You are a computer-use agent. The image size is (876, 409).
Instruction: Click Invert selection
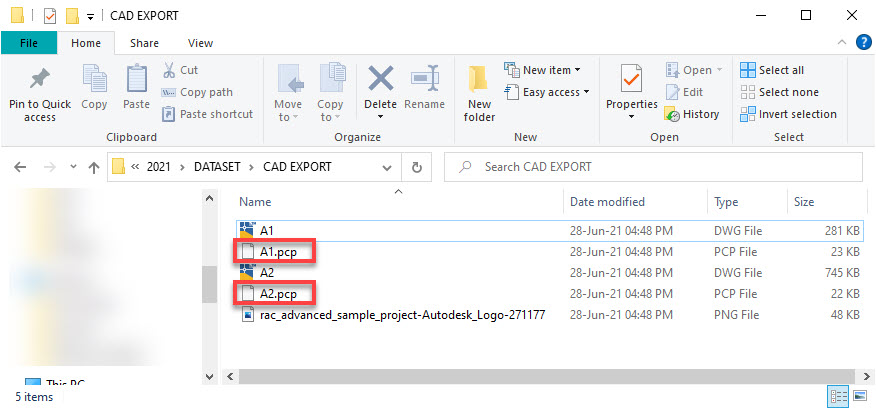(788, 114)
